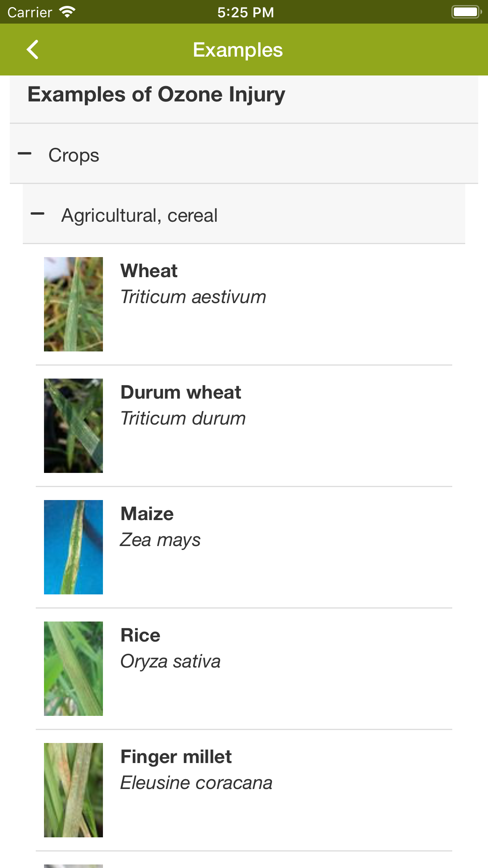Screen dimensions: 488x868
Task: Tap the Eleusine coracana scientific name
Action: tap(196, 783)
